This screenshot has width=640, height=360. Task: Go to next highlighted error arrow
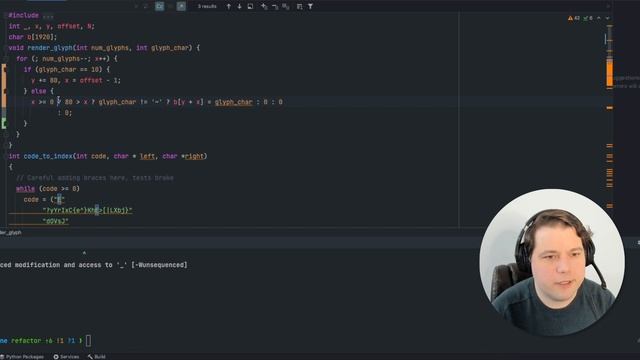click(607, 18)
